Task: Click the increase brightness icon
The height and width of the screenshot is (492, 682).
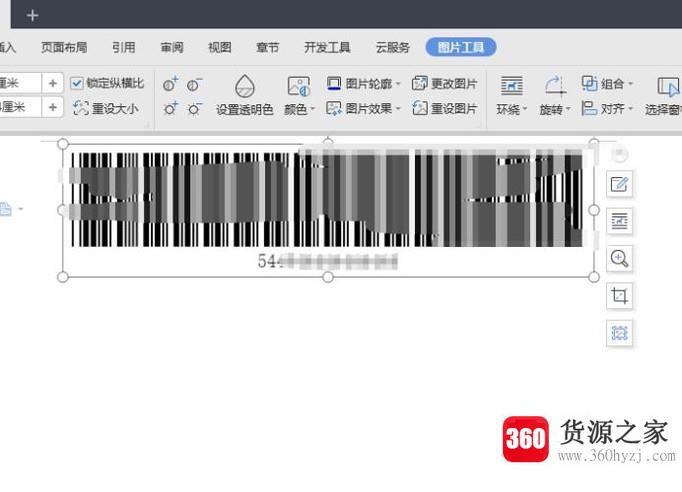Action: (170, 108)
